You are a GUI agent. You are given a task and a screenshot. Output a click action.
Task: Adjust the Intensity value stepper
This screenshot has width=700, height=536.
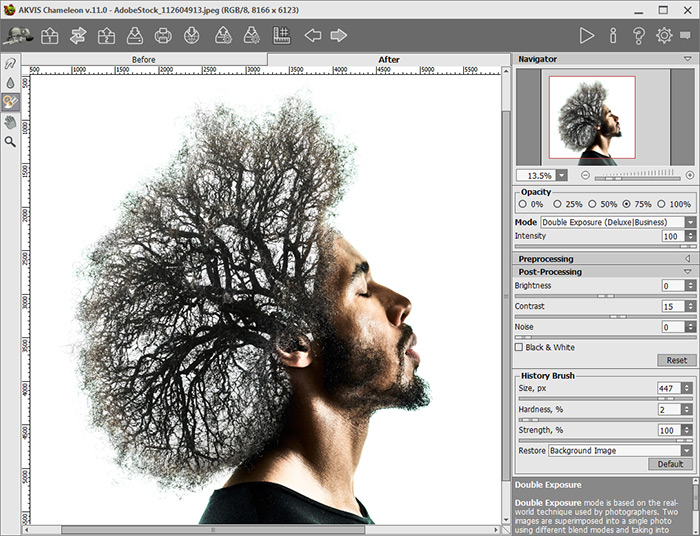[691, 236]
